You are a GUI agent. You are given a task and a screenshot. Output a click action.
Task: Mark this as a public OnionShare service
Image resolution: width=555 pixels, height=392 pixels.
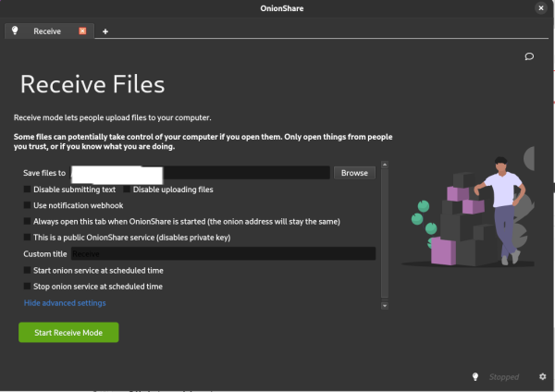[x=28, y=238]
